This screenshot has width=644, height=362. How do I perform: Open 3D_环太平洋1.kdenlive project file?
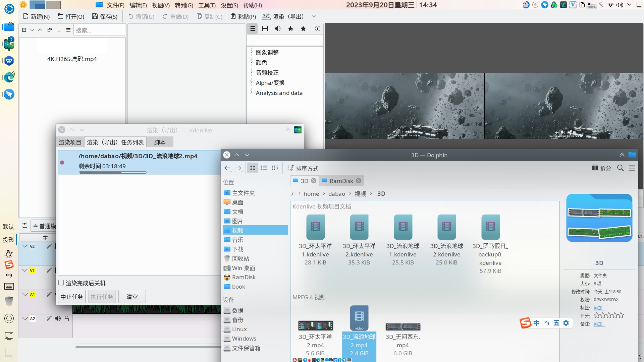pyautogui.click(x=315, y=240)
